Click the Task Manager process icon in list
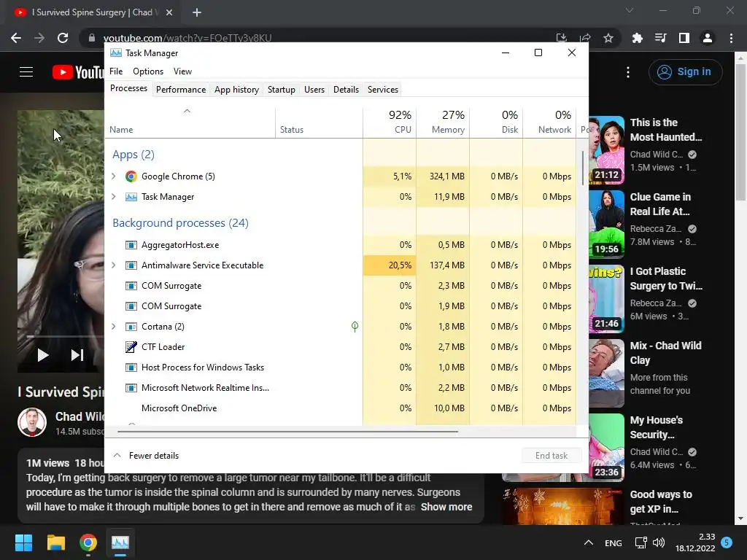This screenshot has width=747, height=560. [x=131, y=197]
